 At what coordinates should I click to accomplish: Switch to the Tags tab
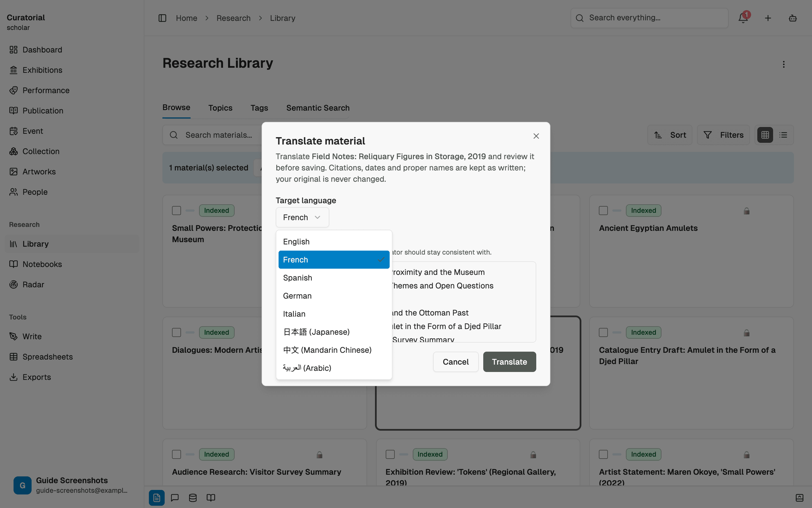coord(259,108)
